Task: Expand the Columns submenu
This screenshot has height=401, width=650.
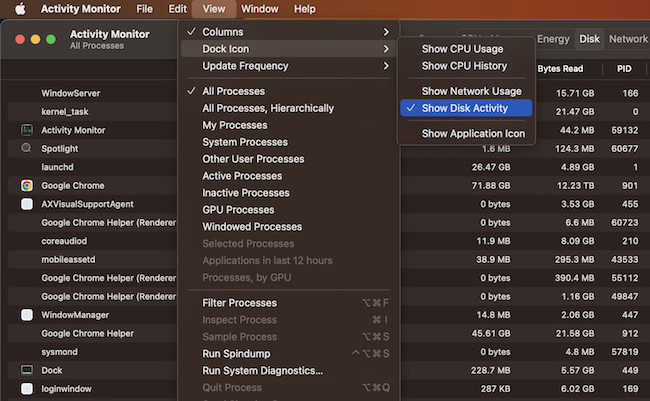Action: click(289, 32)
